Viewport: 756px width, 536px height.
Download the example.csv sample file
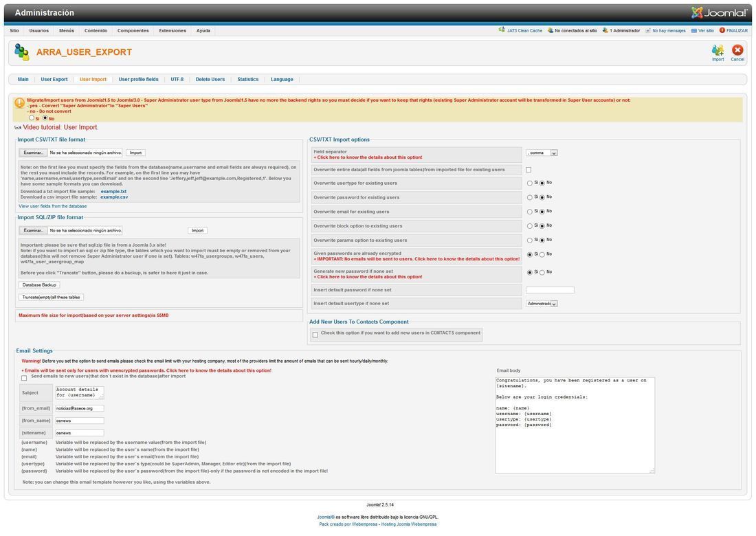click(114, 197)
